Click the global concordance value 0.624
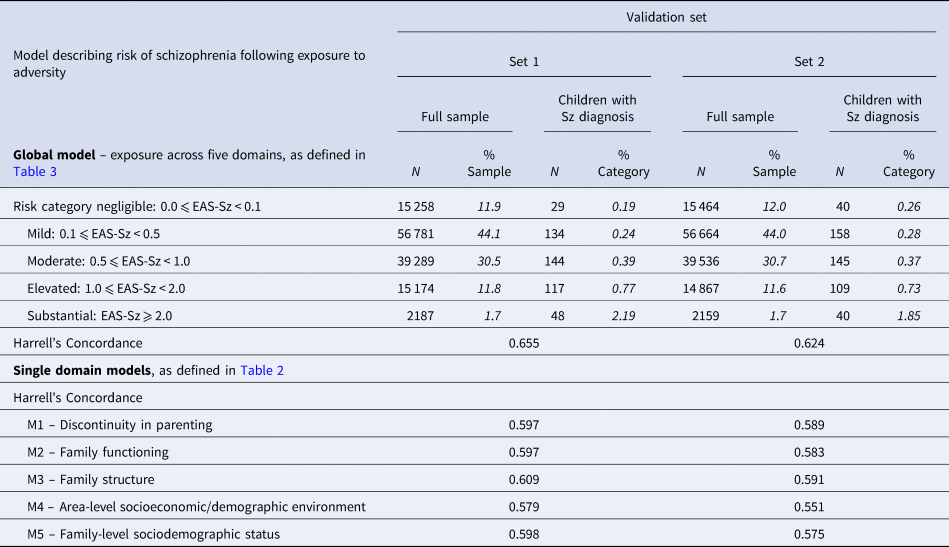The width and height of the screenshot is (949, 547). coord(809,343)
